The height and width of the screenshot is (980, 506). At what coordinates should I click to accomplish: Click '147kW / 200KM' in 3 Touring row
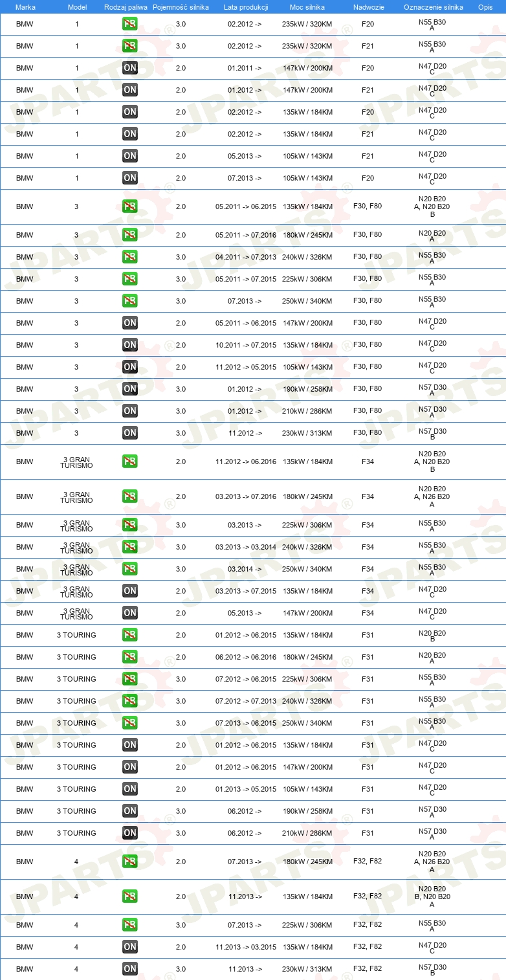[307, 767]
